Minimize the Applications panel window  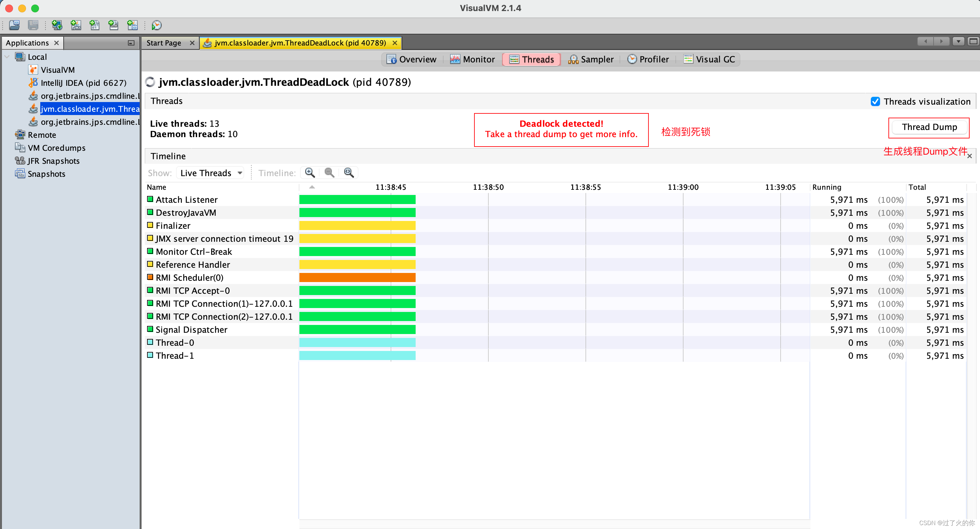pos(131,43)
